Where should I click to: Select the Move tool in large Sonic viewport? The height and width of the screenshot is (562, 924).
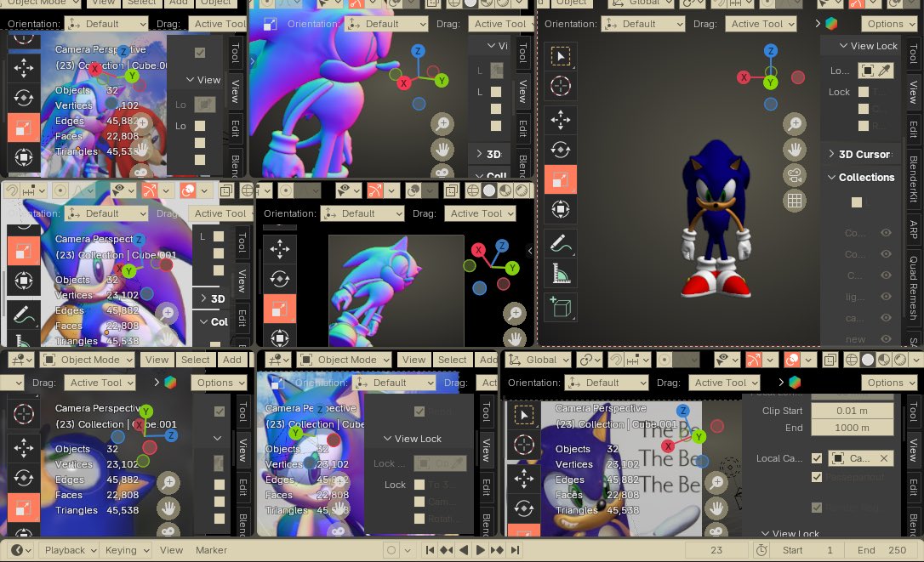561,120
